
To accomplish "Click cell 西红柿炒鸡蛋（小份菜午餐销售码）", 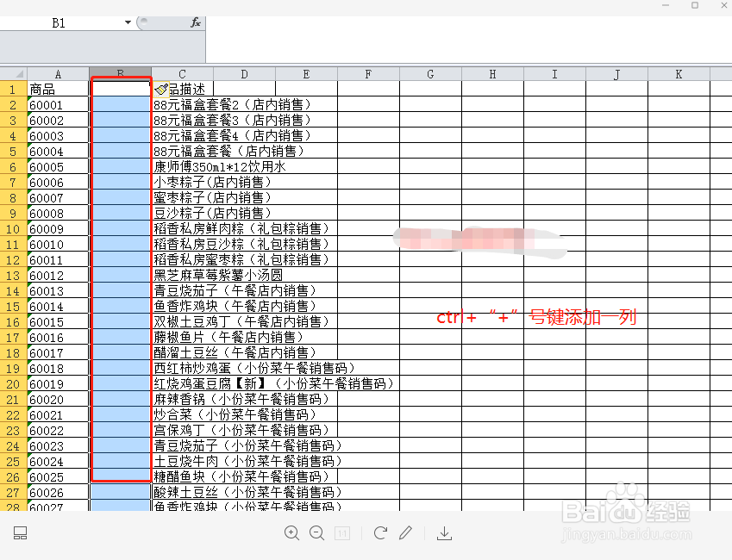I will [x=254, y=368].
